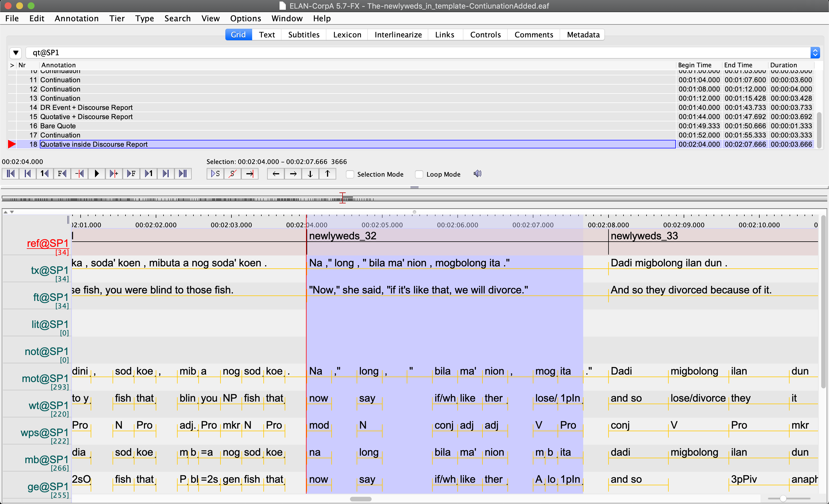The width and height of the screenshot is (829, 504).
Task: Click the play/pause playback button
Action: click(96, 174)
